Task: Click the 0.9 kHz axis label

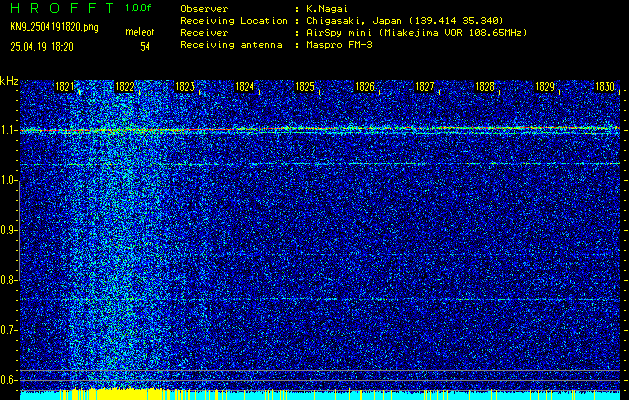Action: 8,230
